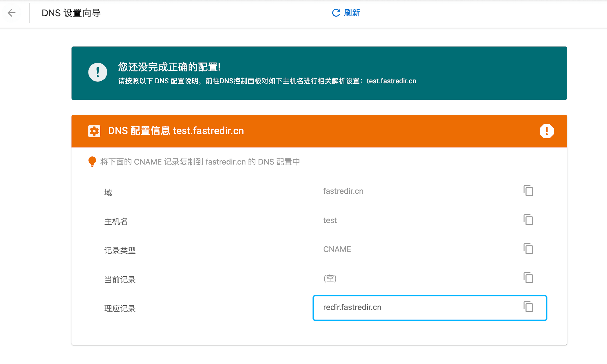Screen dimensions: 607x364
Task: Copy the 主机名 value test
Action: (528, 220)
